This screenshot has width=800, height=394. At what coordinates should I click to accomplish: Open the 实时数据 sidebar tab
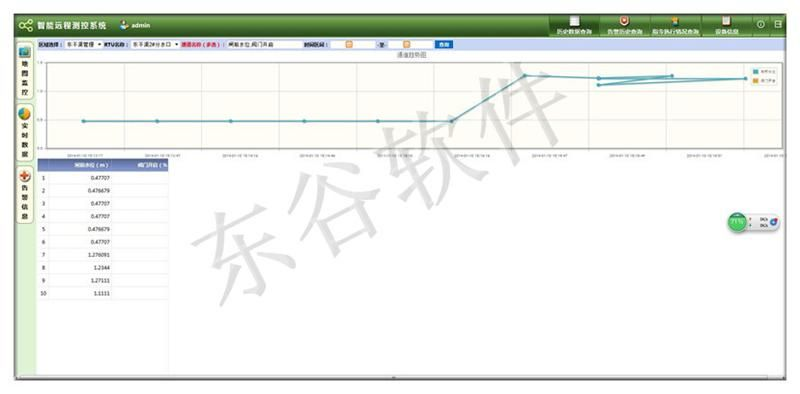(x=25, y=133)
